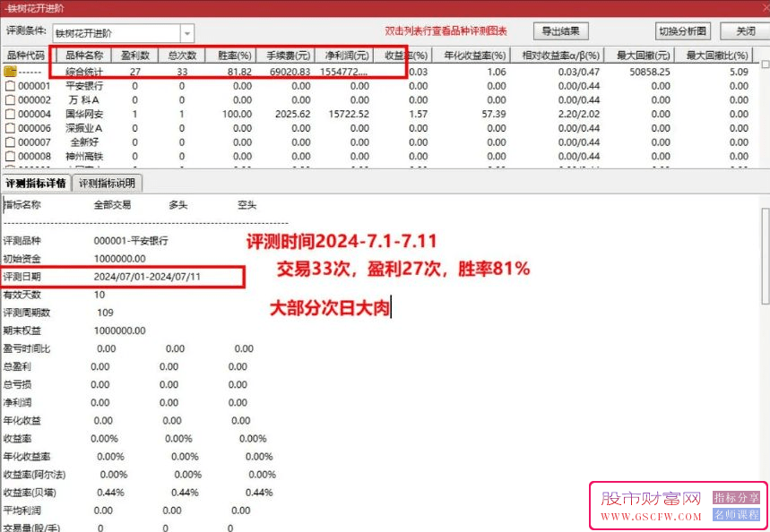The height and width of the screenshot is (532, 770).
Task: Click the 57.39 annualized return cell
Action: pyautogui.click(x=496, y=115)
